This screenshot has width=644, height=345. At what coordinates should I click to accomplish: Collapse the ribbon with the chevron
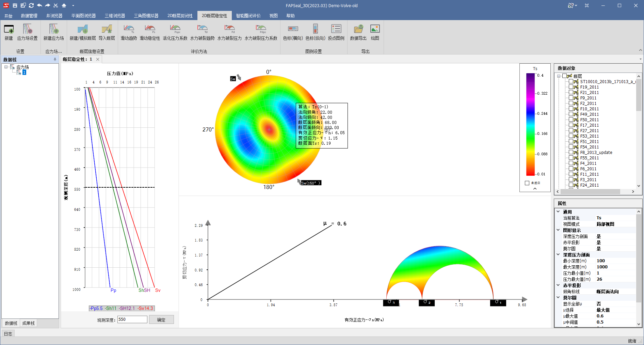(x=640, y=50)
